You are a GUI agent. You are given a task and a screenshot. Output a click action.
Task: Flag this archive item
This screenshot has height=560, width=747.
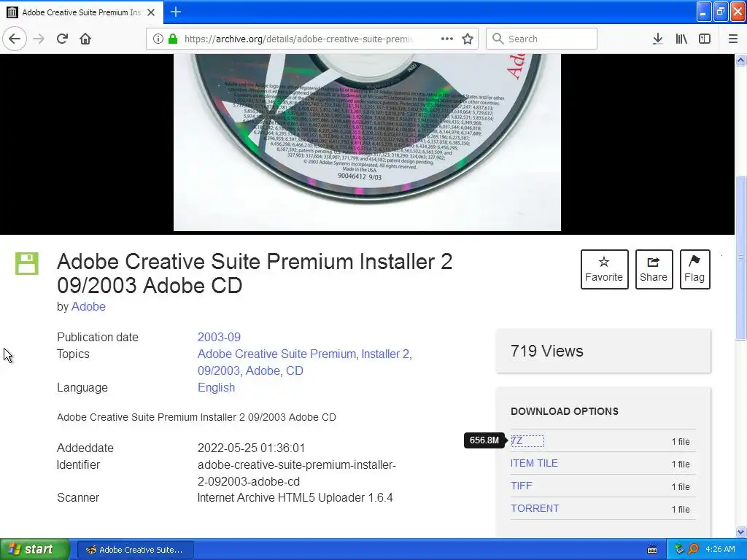coord(694,269)
